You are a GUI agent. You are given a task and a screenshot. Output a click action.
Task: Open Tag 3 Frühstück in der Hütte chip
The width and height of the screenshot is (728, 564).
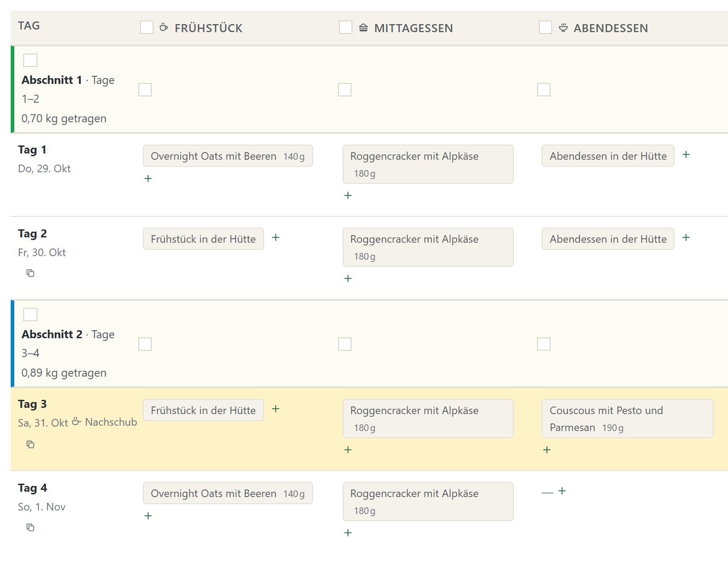[203, 410]
